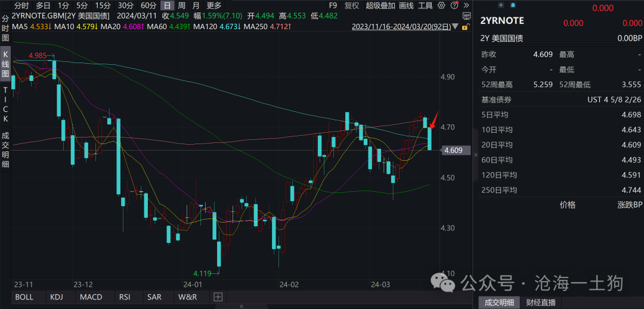Viewport: 644px width, 309px height.
Task: Click the MA5 4.533 legend label
Action: [x=32, y=27]
